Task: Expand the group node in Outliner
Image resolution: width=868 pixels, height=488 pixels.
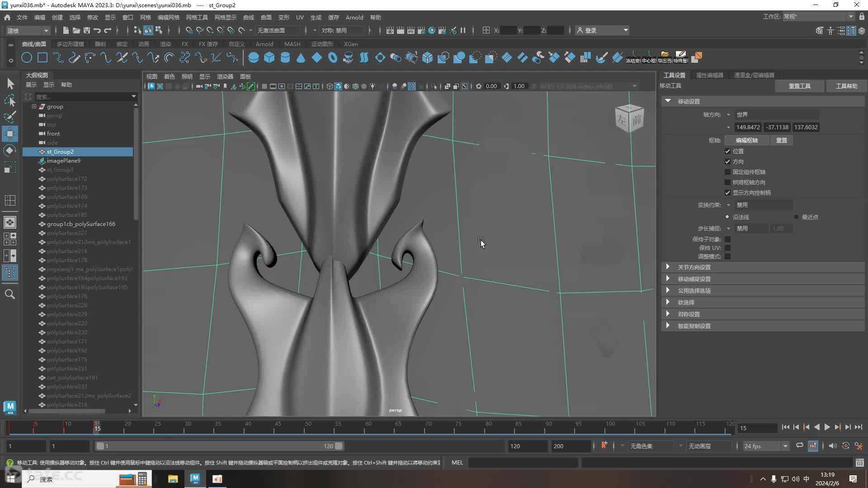Action: click(34, 107)
